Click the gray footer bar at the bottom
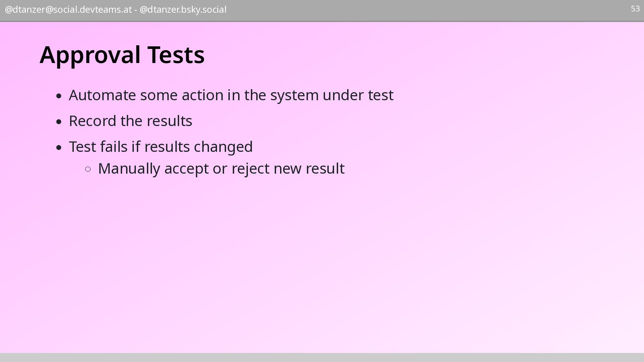This screenshot has height=362, width=644. click(x=322, y=357)
